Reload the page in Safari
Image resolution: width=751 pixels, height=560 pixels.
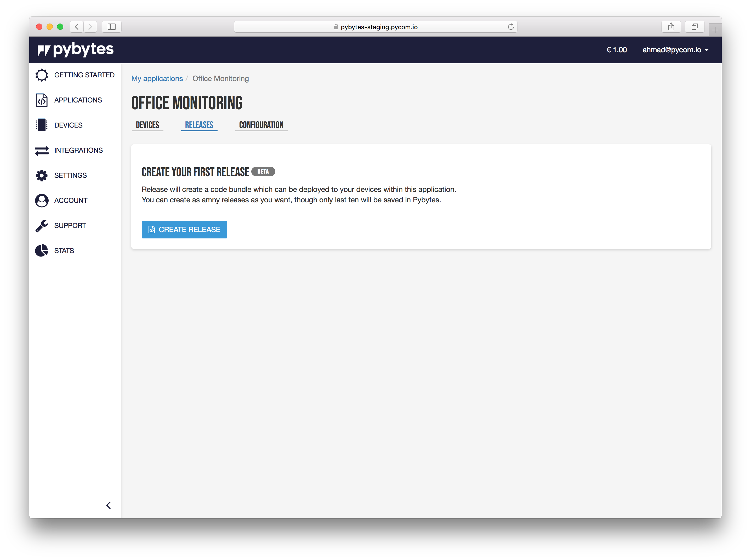511,27
